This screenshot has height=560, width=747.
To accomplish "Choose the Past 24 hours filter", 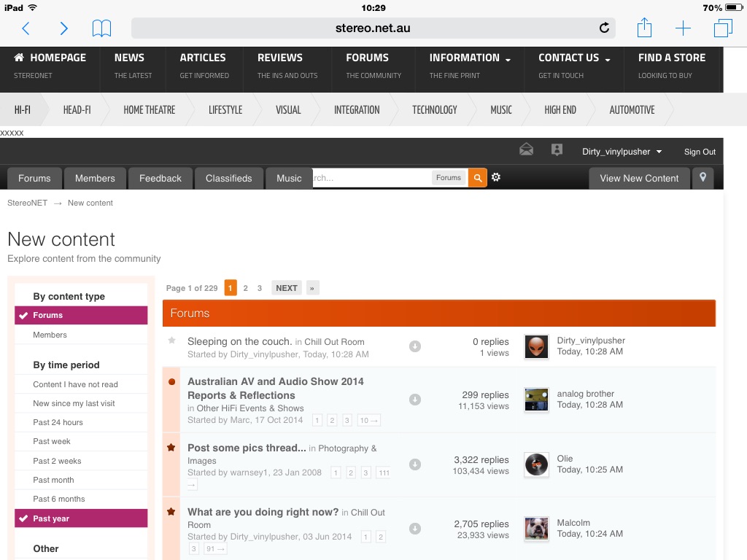I will point(81,422).
